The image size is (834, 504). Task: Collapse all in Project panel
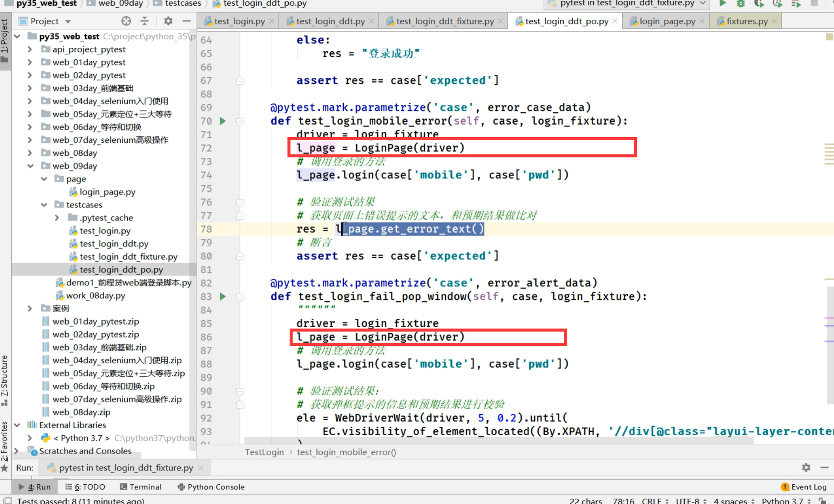pyautogui.click(x=145, y=21)
